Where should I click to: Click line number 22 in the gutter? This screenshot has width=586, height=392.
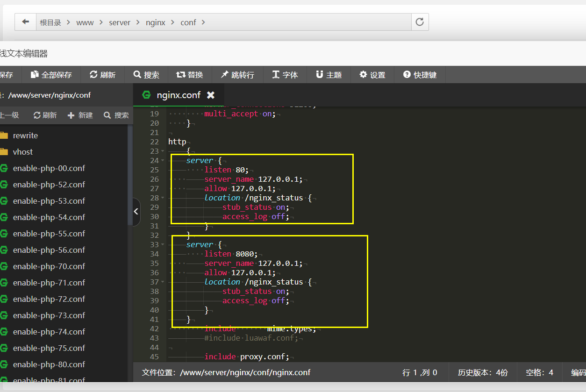click(x=154, y=142)
